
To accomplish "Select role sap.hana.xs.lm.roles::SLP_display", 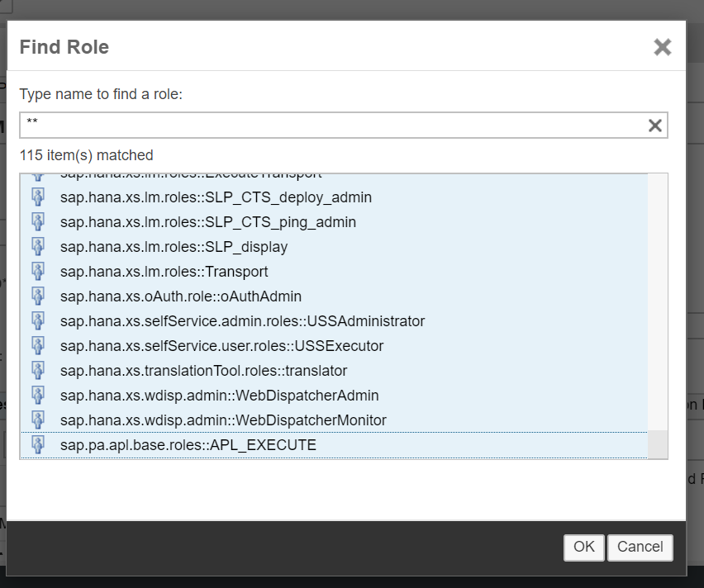I will (334, 247).
